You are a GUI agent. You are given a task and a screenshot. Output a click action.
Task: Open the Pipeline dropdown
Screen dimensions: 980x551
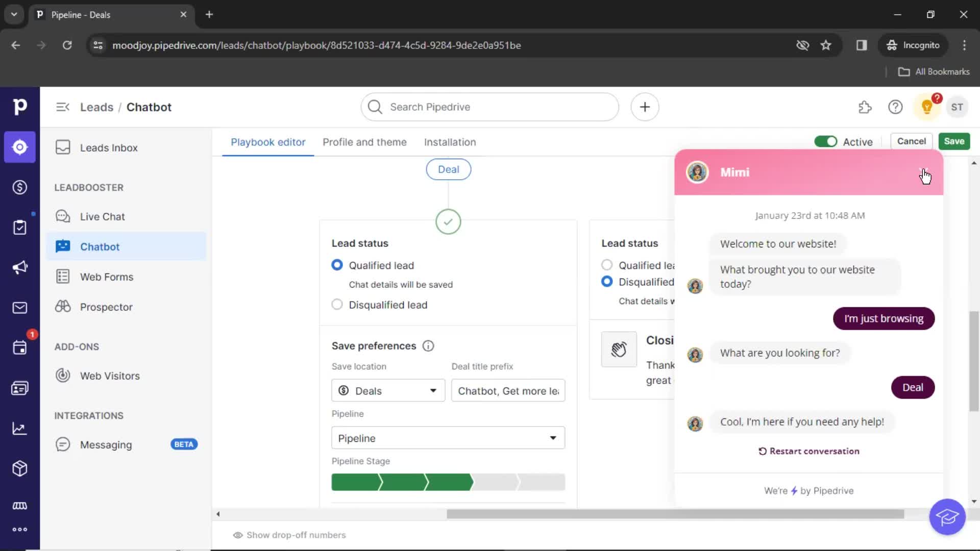click(448, 438)
